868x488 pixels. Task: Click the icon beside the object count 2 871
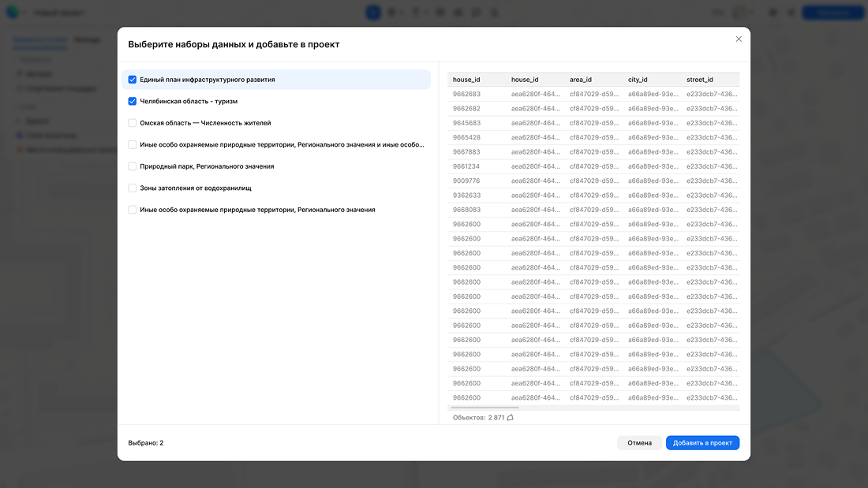(x=511, y=418)
